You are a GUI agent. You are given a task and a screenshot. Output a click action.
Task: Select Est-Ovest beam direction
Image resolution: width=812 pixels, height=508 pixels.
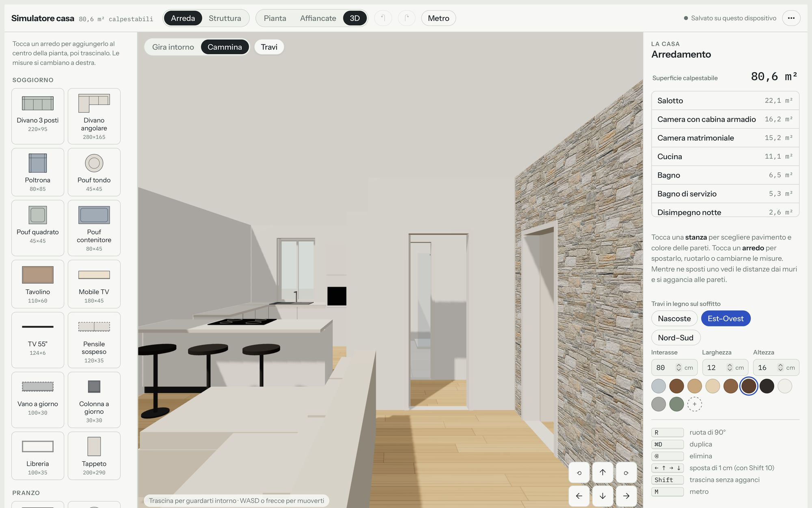coord(726,319)
